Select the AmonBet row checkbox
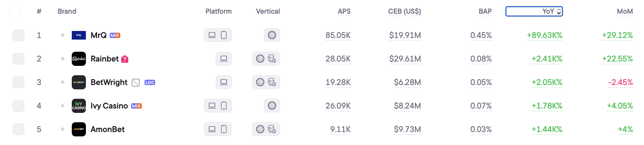 coord(18,129)
